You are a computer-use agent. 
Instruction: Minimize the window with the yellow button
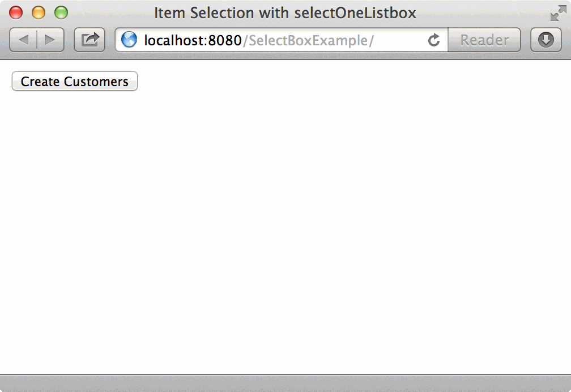39,12
